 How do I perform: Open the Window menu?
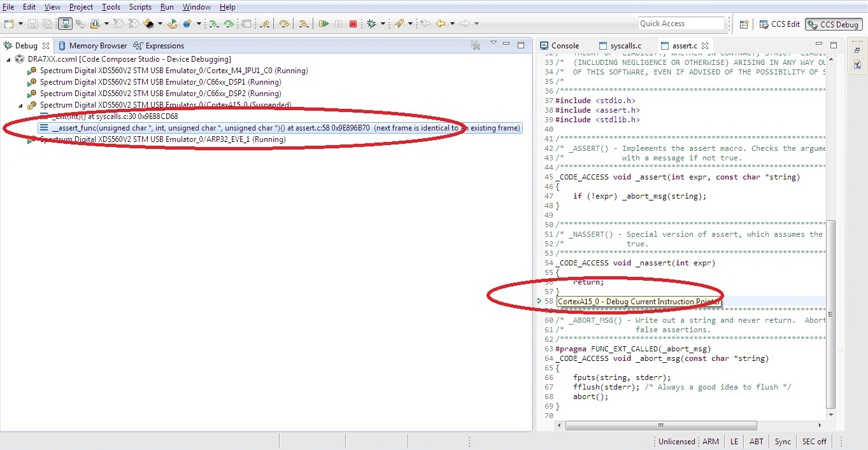pos(197,7)
